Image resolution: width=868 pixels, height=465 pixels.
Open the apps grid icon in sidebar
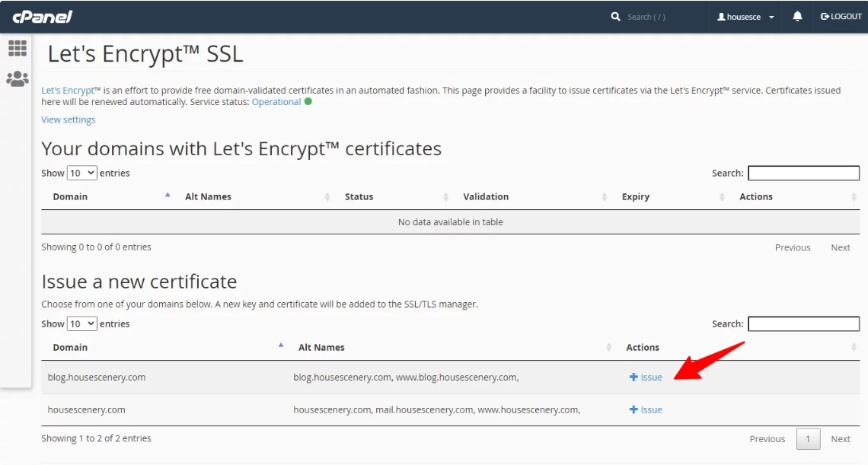pos(17,49)
